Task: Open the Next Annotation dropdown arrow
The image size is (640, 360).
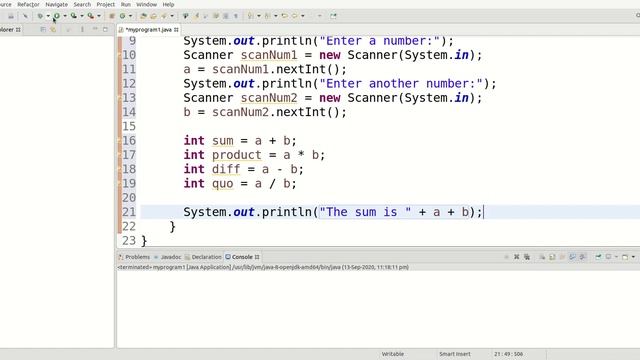Action: (259, 16)
